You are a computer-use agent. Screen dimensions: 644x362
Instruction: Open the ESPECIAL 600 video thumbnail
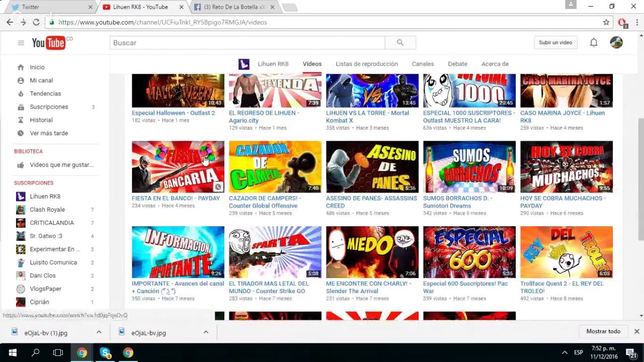coord(469,252)
